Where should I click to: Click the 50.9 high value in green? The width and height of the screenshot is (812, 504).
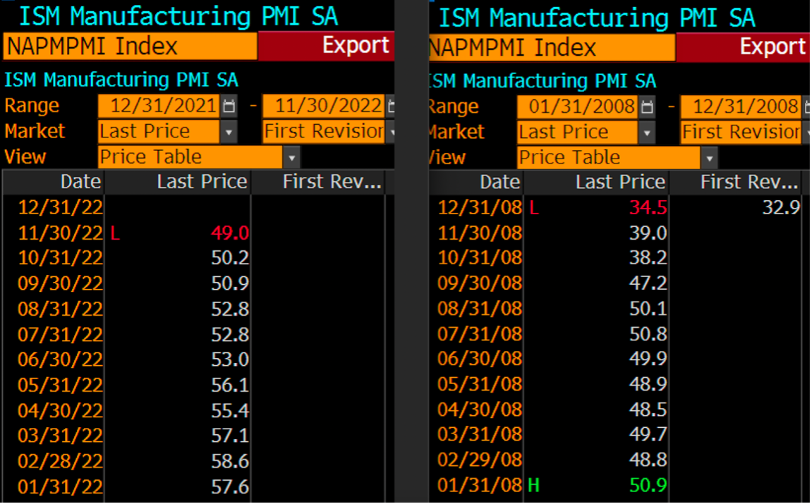(x=648, y=486)
